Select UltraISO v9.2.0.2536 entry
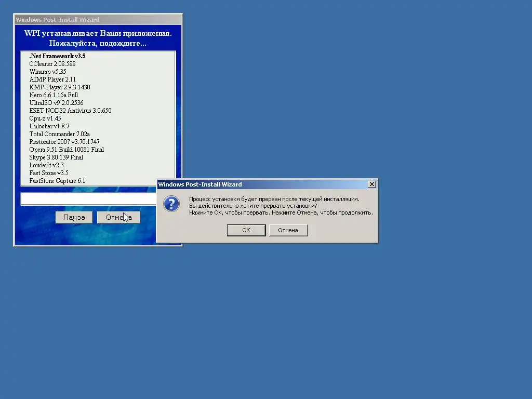The width and height of the screenshot is (532, 399). tap(56, 103)
